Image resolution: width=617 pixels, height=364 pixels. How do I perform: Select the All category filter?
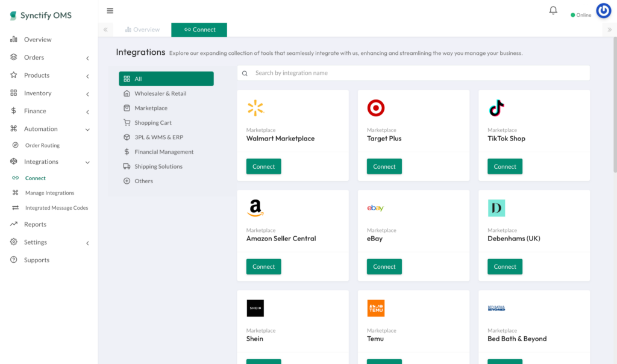pos(166,79)
